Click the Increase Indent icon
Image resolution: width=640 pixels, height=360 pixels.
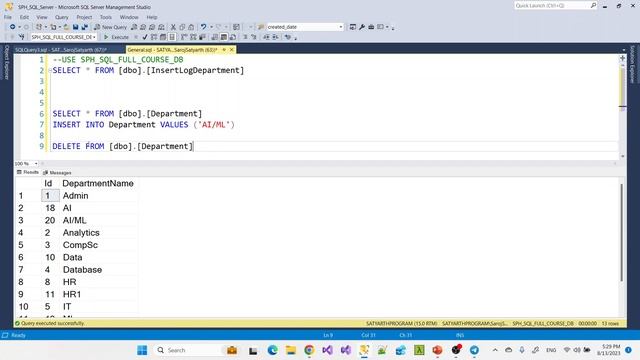[276, 37]
